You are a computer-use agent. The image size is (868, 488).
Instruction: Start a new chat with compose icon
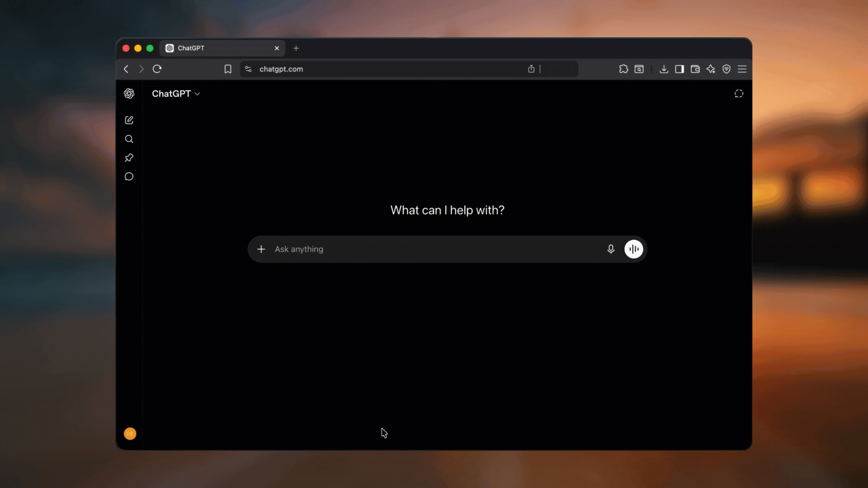pos(129,120)
